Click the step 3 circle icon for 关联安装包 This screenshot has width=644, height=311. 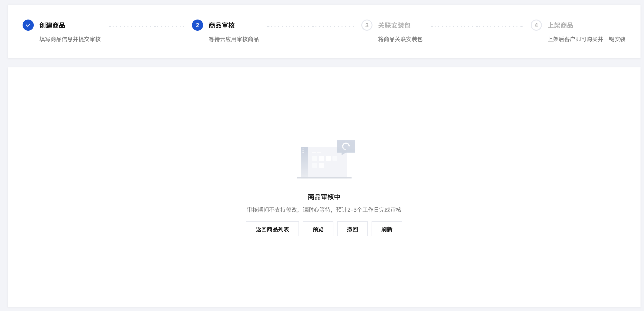[x=367, y=25]
